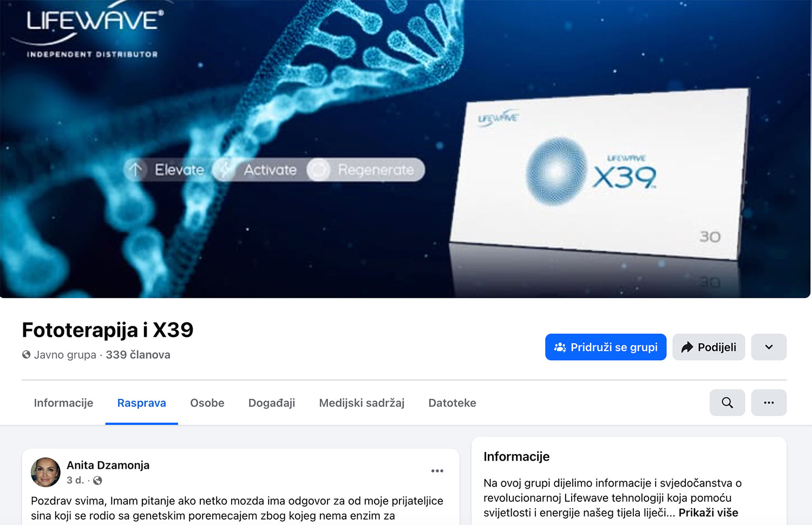Click the 339 članova member count
The height and width of the screenshot is (525, 812).
(138, 355)
